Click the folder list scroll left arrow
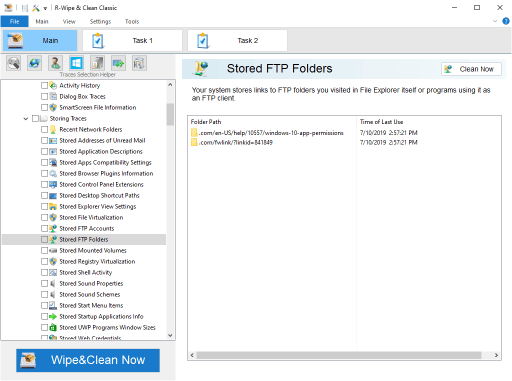 coord(192,355)
